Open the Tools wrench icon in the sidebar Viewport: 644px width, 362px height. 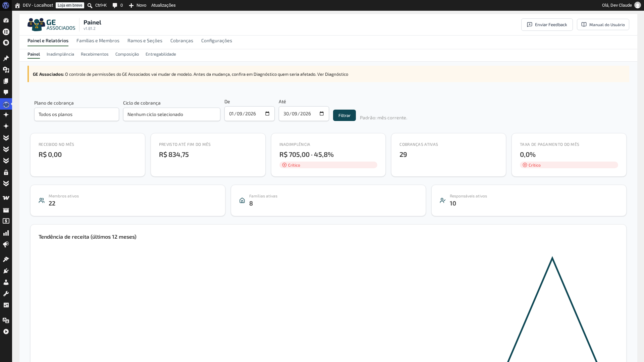(6, 294)
